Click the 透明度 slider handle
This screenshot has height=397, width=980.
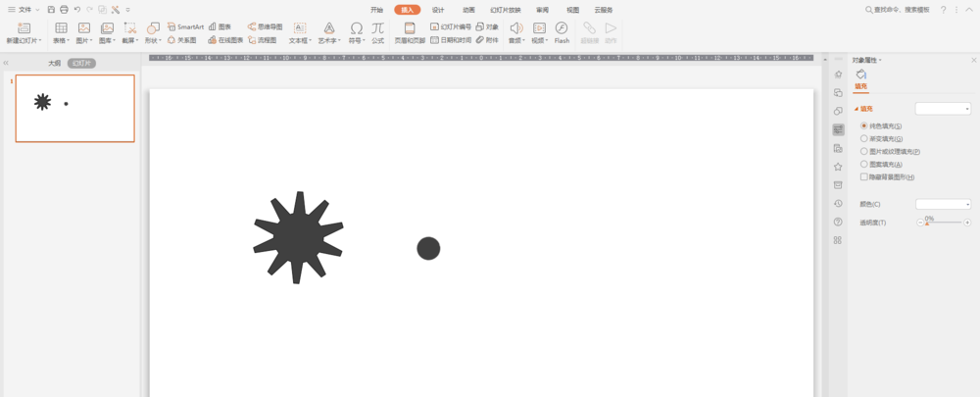(x=927, y=223)
